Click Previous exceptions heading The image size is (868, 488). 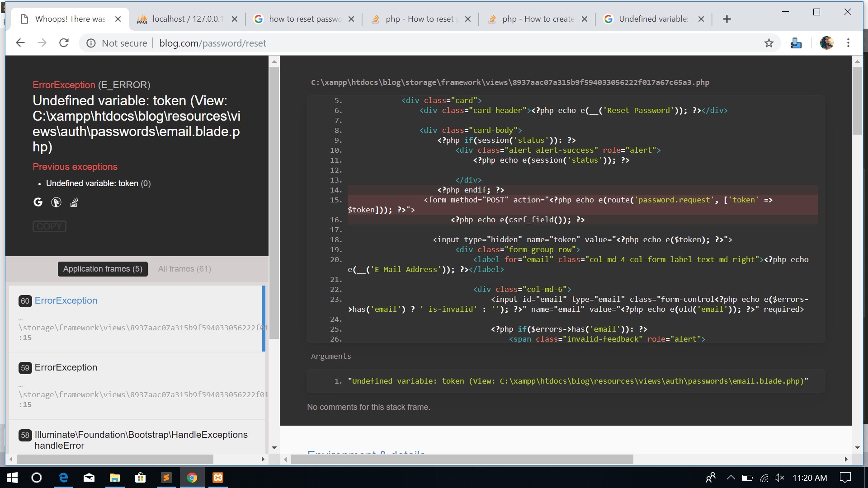point(75,167)
